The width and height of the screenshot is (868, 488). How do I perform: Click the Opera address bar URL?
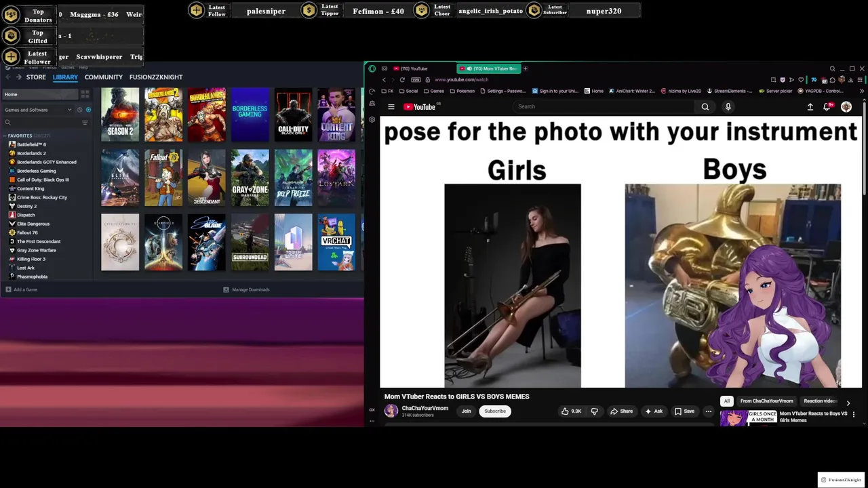coord(461,79)
